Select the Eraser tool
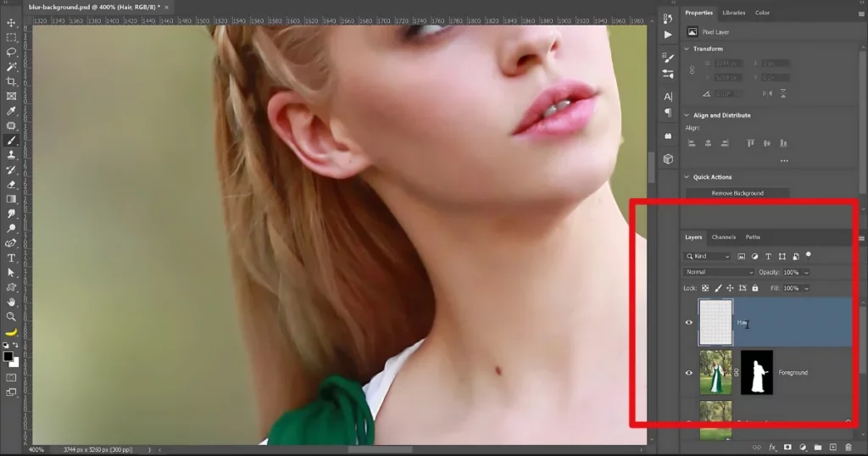The height and width of the screenshot is (456, 868). click(11, 184)
